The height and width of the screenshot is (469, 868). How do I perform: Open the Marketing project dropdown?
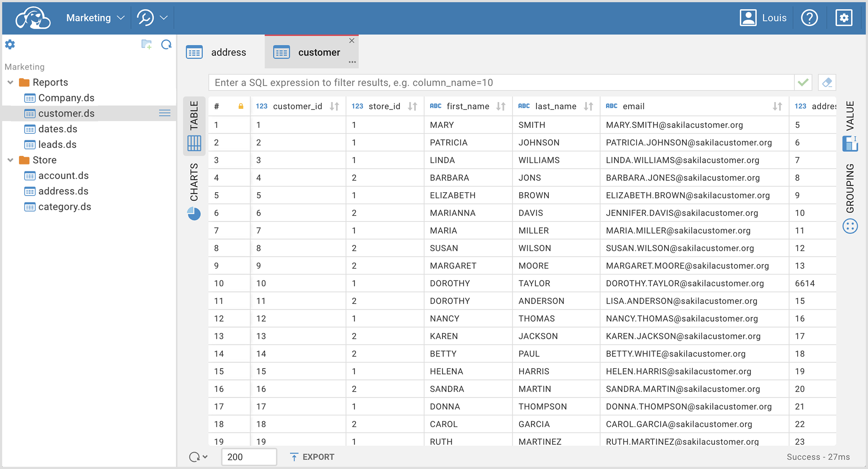click(95, 18)
